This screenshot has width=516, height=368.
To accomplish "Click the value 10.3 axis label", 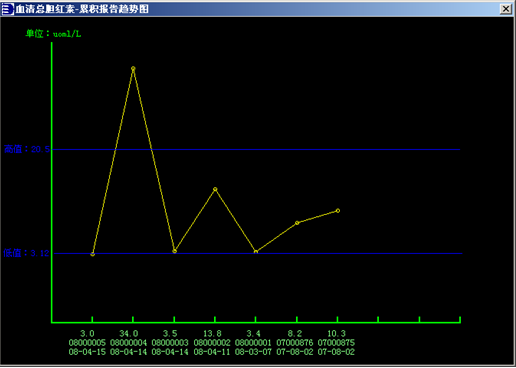I will 336,333.
